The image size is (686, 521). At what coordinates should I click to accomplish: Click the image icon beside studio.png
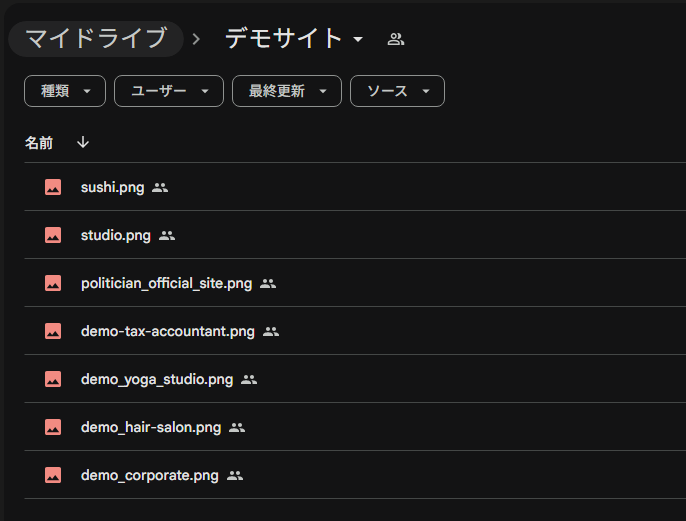point(53,235)
